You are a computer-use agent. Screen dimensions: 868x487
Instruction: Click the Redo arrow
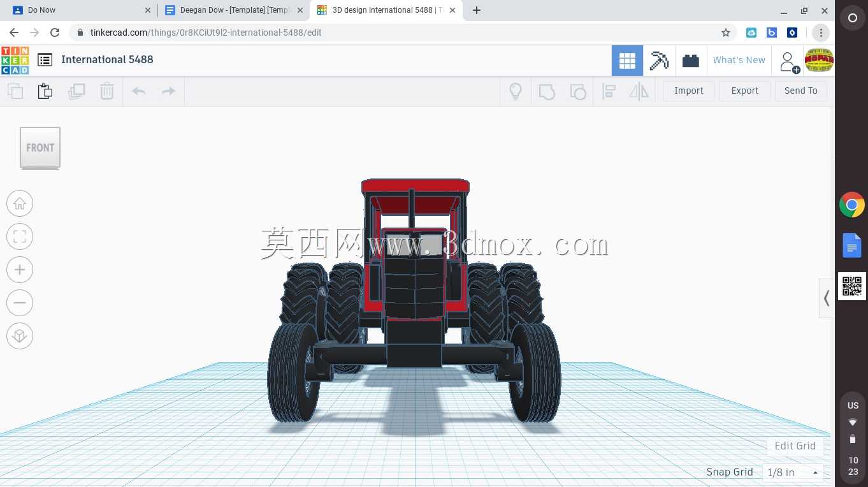click(168, 91)
